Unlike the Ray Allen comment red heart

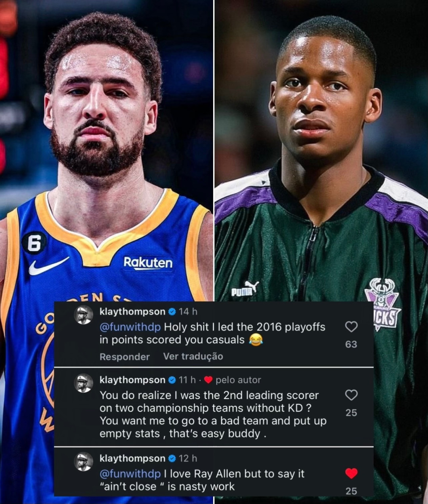351,473
